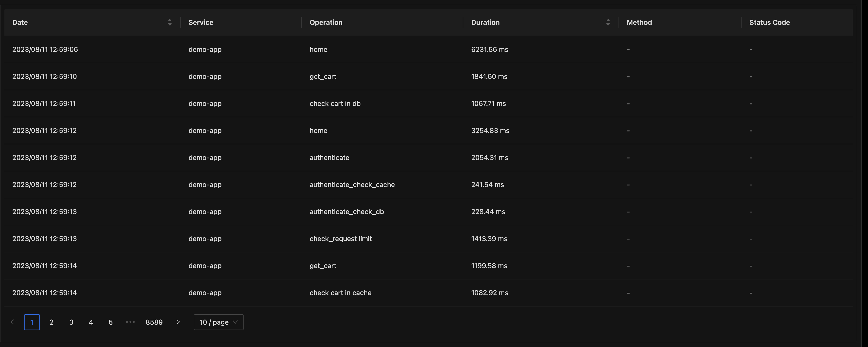Open the check cart in db trace
Viewport: 868px width, 347px height.
click(335, 103)
